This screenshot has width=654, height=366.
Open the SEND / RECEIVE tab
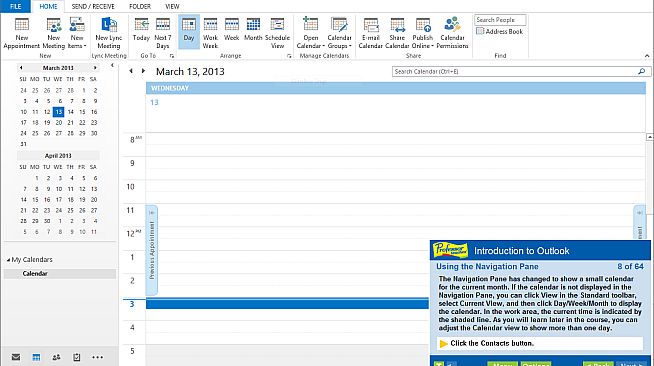[x=93, y=6]
